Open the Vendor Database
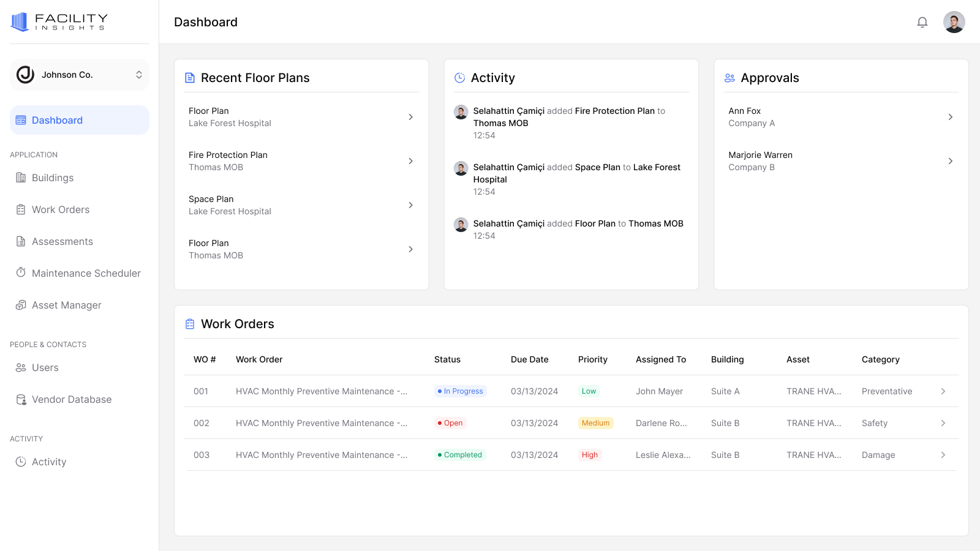Image resolution: width=980 pixels, height=551 pixels. [72, 399]
